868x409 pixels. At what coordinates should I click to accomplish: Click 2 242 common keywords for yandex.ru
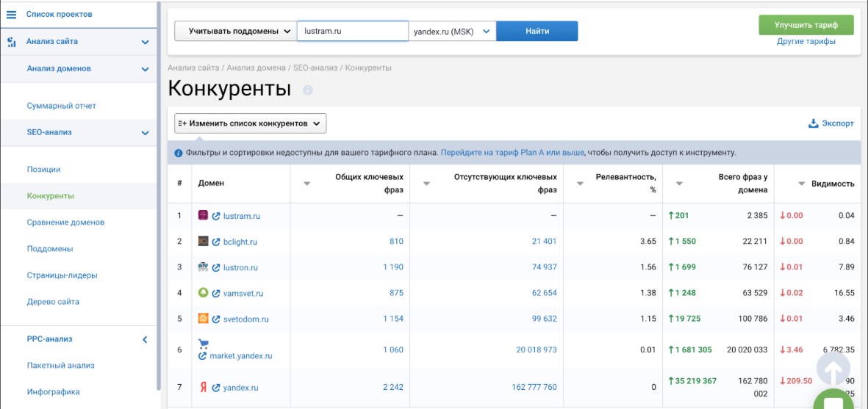(393, 388)
